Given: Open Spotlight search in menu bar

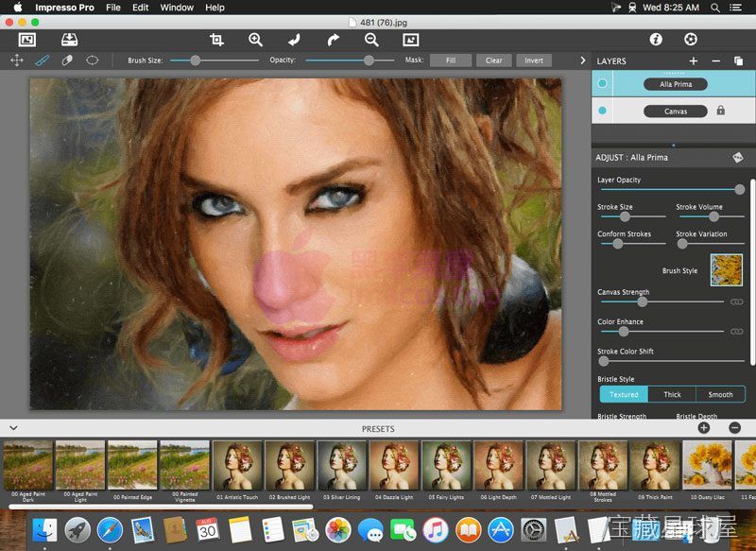Looking at the screenshot, I should [715, 8].
